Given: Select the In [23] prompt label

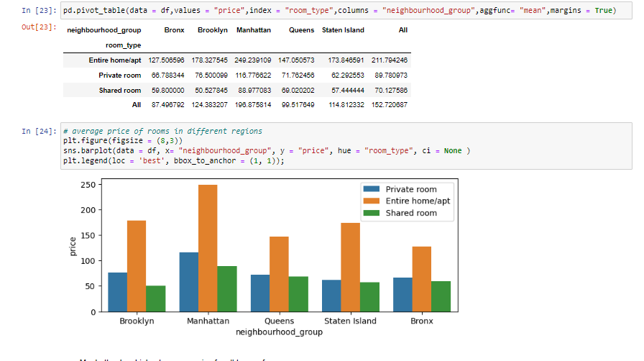Looking at the screenshot, I should click(x=39, y=11).
